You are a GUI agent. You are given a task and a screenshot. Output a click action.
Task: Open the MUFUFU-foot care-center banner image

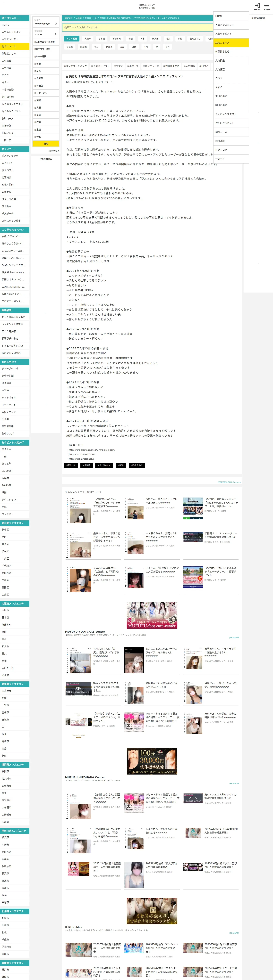click(152, 615)
